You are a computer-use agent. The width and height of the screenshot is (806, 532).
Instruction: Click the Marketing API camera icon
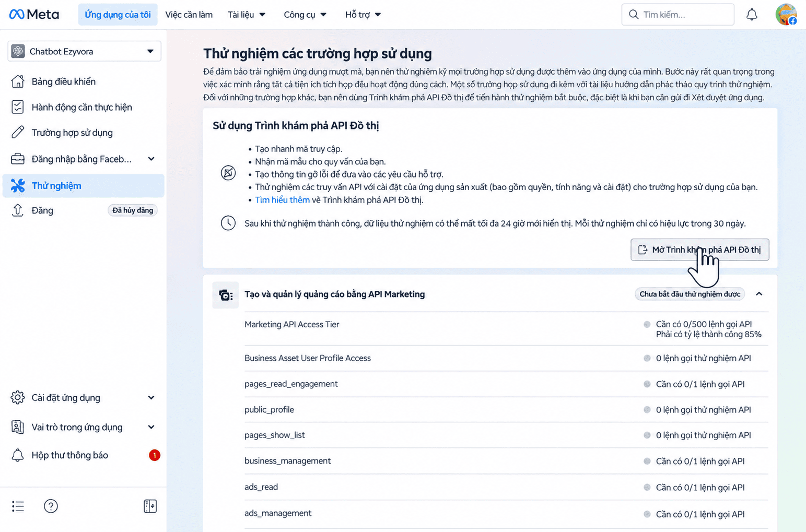(226, 295)
